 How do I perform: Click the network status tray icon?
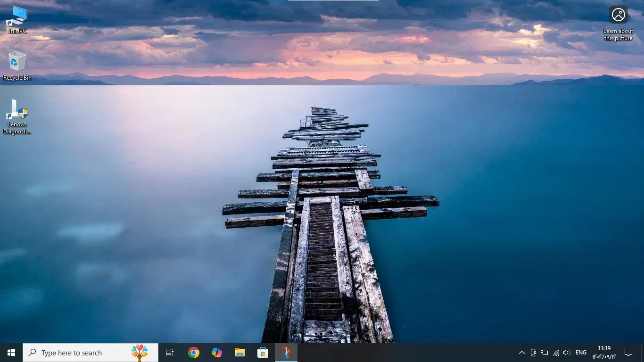[555, 352]
